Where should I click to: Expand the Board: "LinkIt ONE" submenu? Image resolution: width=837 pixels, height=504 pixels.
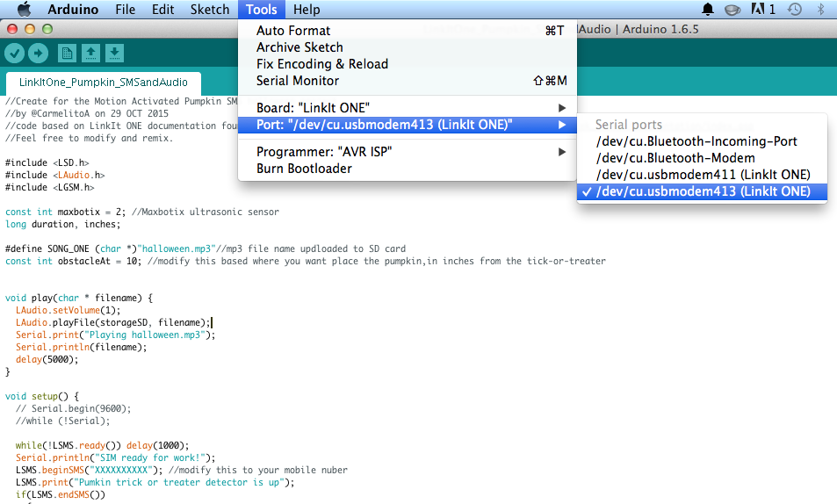tap(408, 108)
